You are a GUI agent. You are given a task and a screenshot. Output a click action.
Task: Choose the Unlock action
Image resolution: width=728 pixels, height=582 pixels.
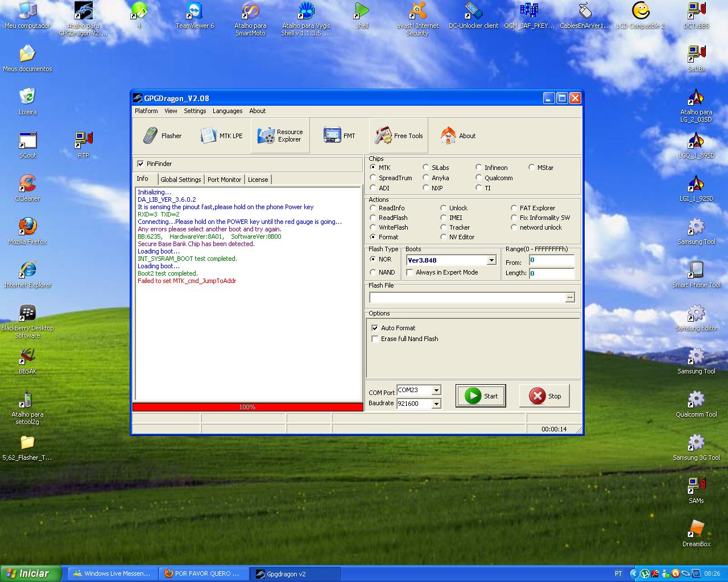tap(444, 208)
